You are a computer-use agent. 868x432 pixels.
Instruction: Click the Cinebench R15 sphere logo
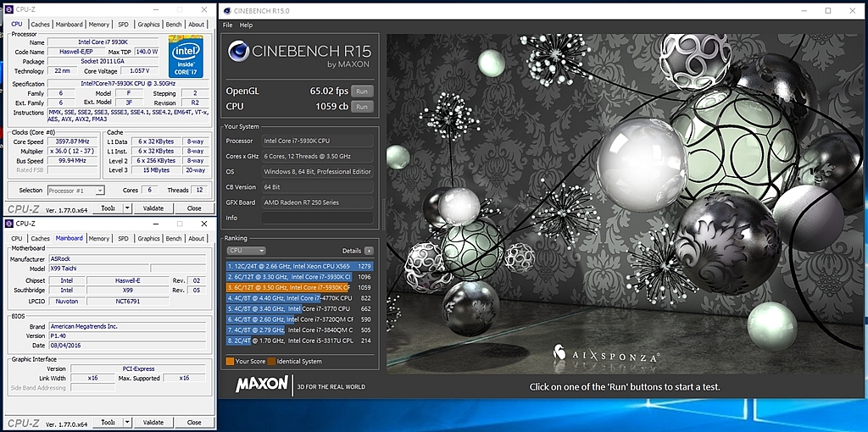coord(238,52)
